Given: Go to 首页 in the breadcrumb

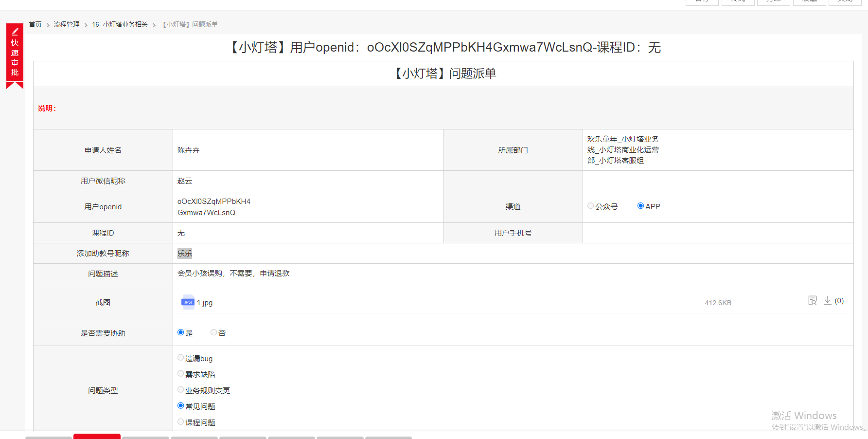Looking at the screenshot, I should coord(35,24).
